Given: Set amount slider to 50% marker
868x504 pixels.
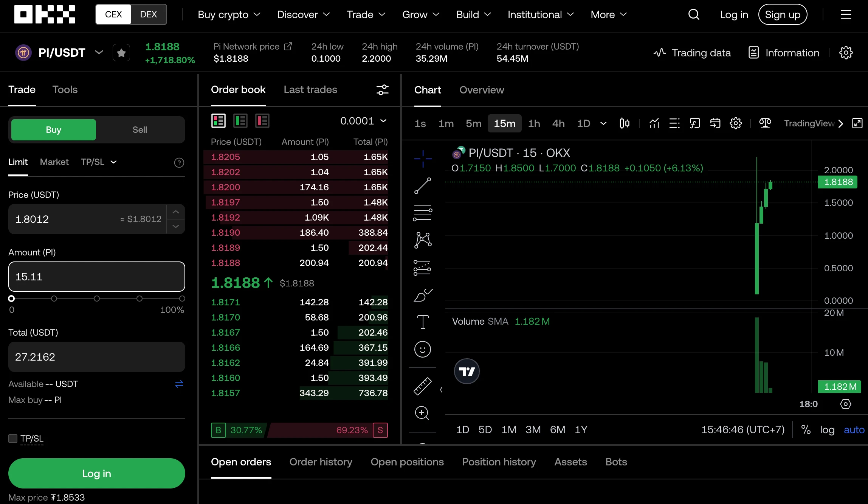Looking at the screenshot, I should click(97, 299).
